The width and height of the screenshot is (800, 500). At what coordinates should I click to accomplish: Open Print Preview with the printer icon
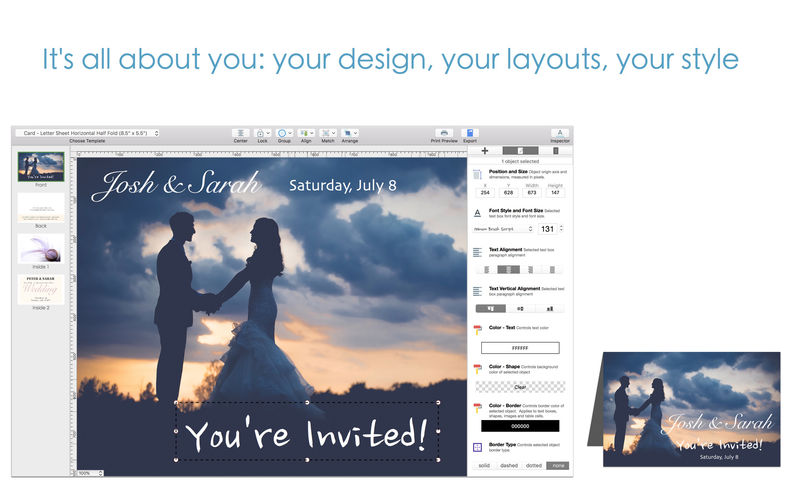tap(444, 133)
